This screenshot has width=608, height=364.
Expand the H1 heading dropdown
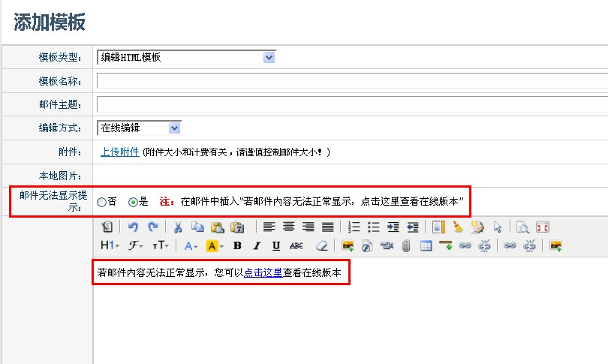(109, 245)
